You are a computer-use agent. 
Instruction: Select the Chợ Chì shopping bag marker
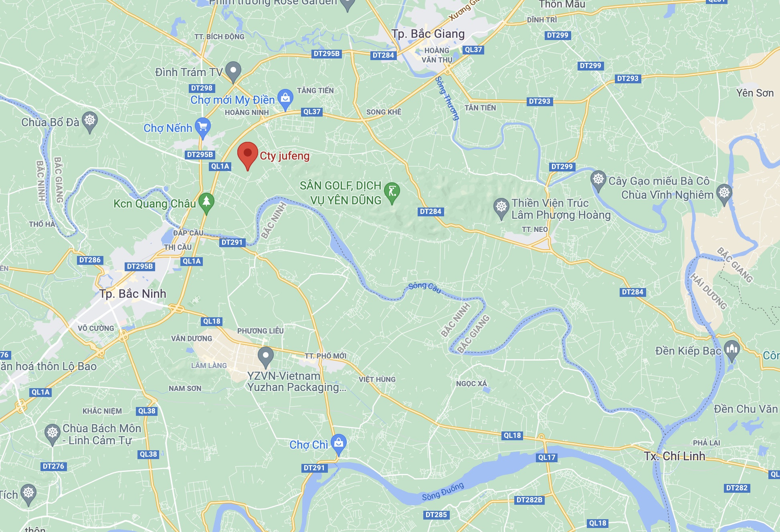tap(339, 444)
